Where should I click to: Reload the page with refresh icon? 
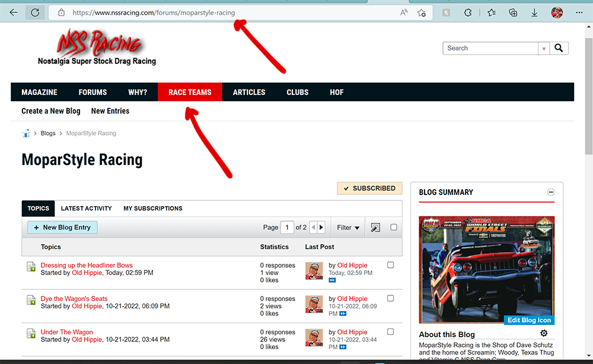coord(35,12)
